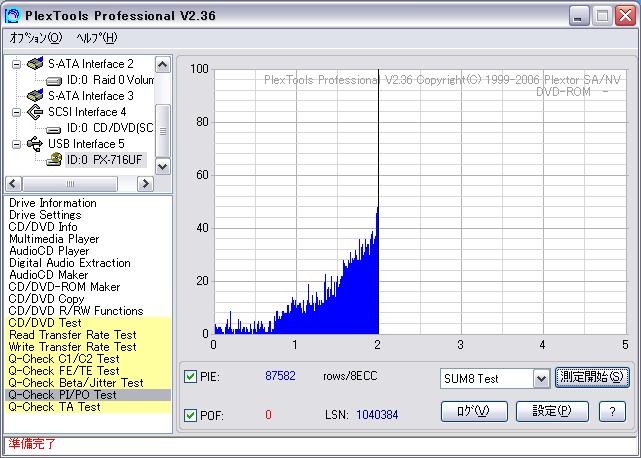This screenshot has height=458, width=641.
Task: Open the SUM8 Test dropdown
Action: [x=540, y=378]
